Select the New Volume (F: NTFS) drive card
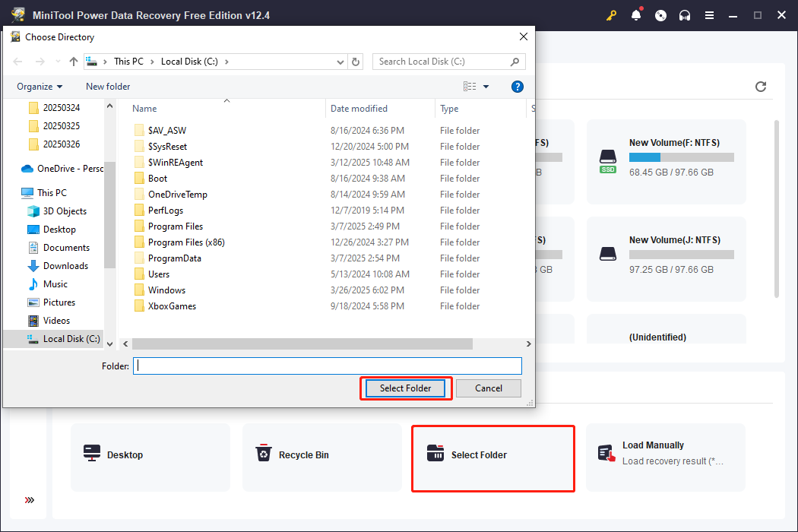The width and height of the screenshot is (798, 532). (667, 161)
